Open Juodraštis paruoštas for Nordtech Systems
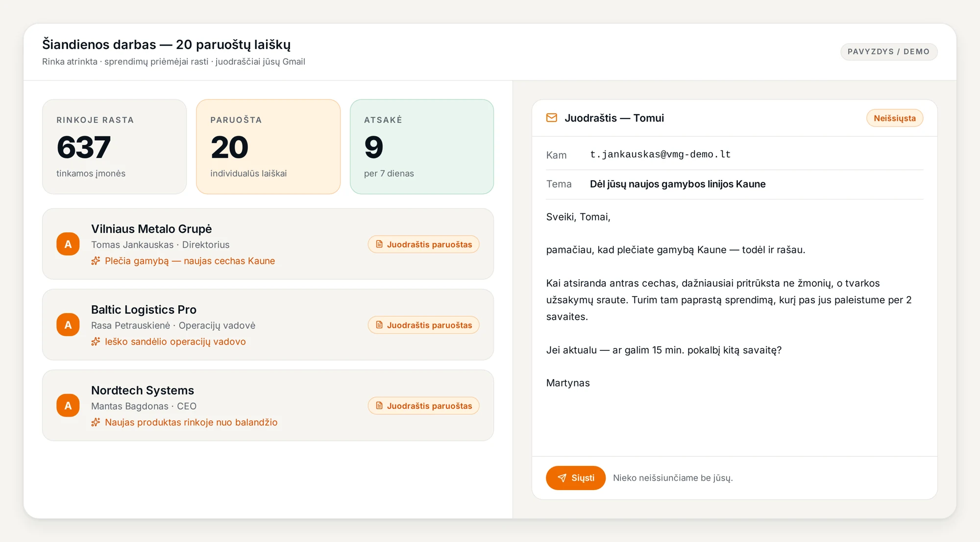The width and height of the screenshot is (980, 542). tap(423, 406)
